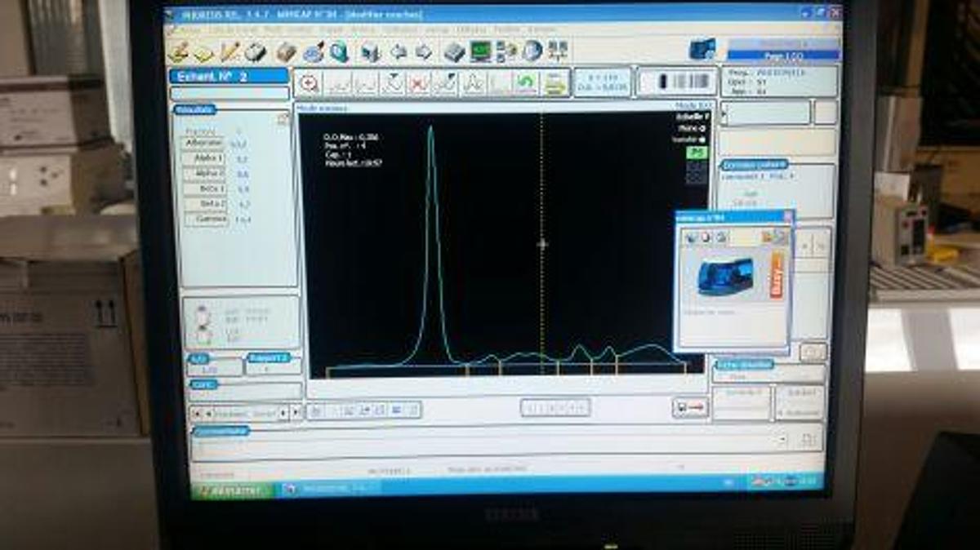Click the green undo arrow icon
This screenshot has height=550, width=980.
[x=525, y=82]
